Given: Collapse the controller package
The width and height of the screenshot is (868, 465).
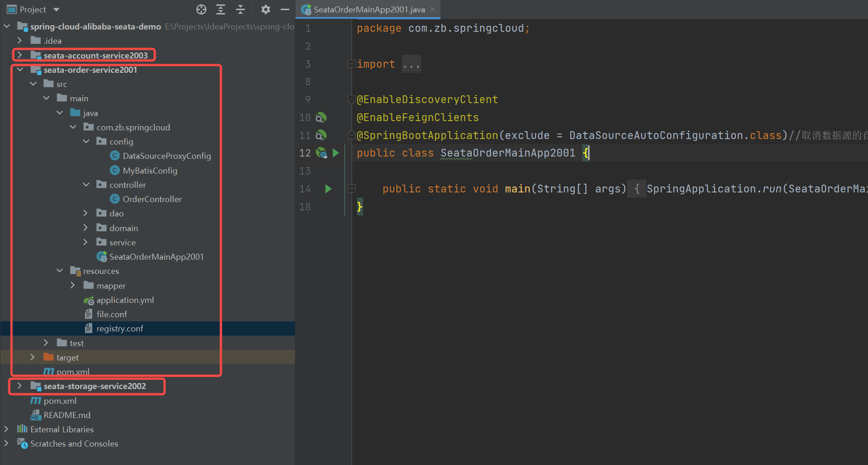Looking at the screenshot, I should (x=86, y=185).
